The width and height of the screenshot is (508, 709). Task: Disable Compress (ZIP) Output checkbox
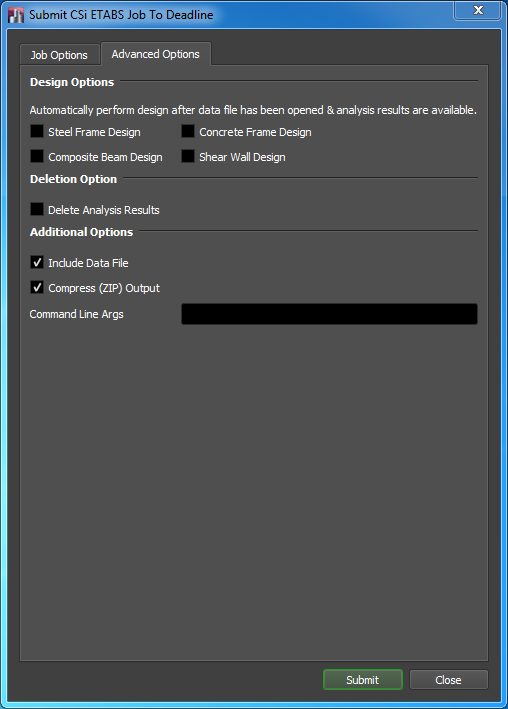37,287
